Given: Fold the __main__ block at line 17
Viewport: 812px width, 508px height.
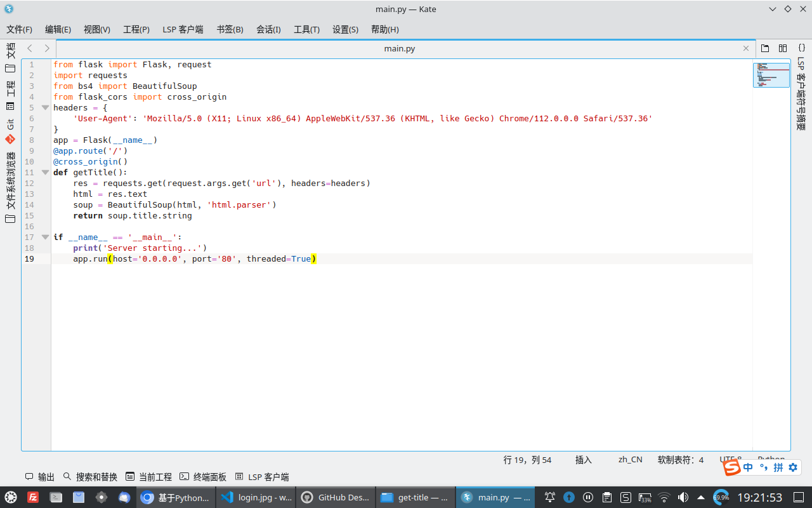Looking at the screenshot, I should 44,236.
